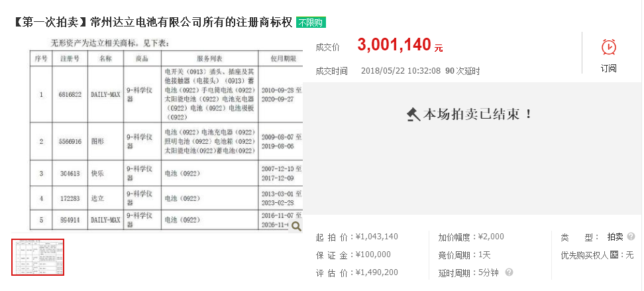Click the 类型 拍卖 value

616,237
